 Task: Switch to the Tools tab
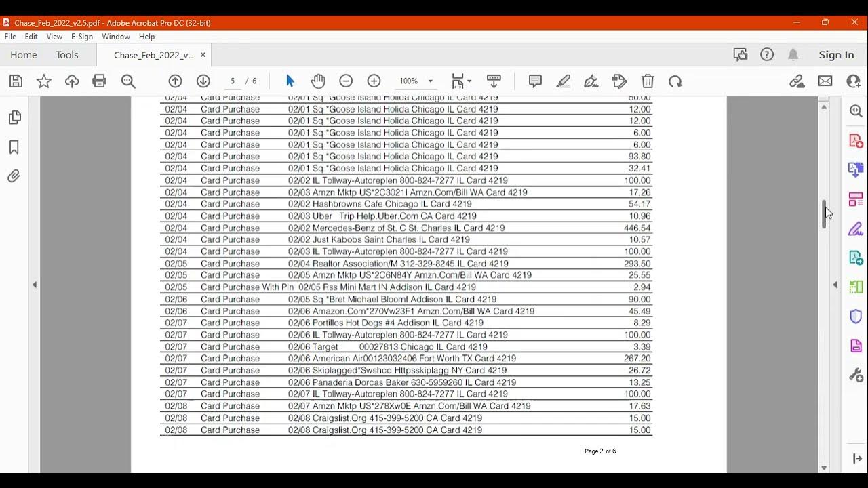click(67, 55)
